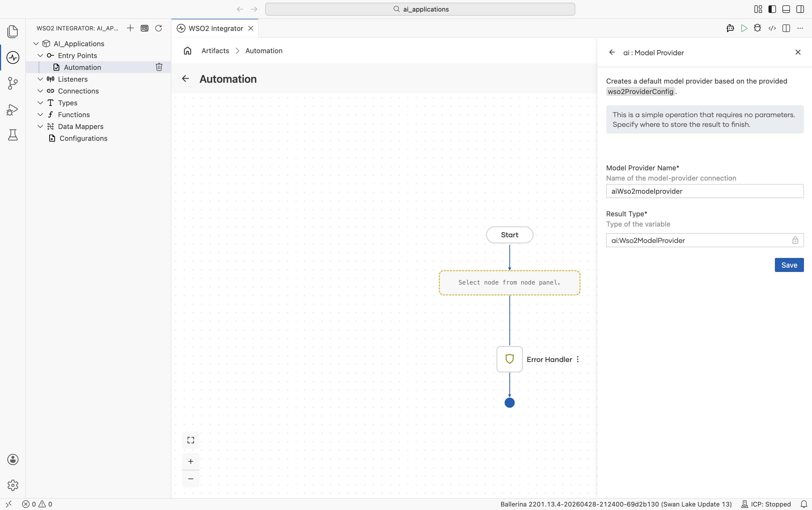Click Ballerina version in status bar
This screenshot has width=812, height=510.
[616, 504]
